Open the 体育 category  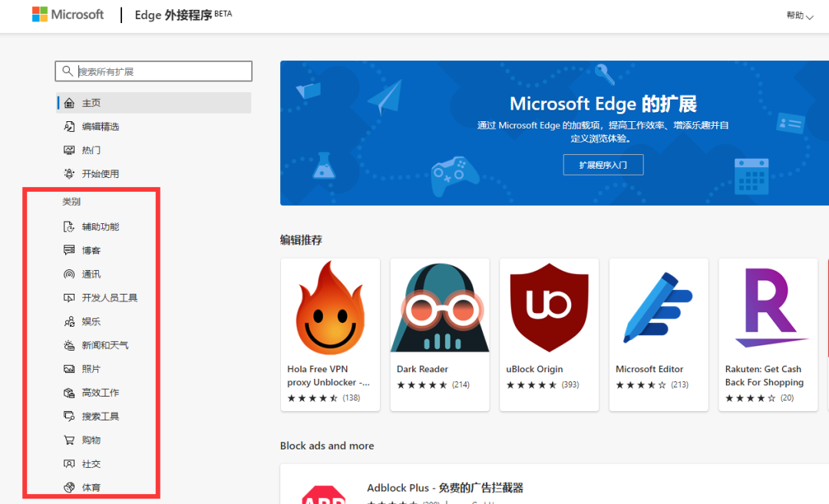(91, 487)
